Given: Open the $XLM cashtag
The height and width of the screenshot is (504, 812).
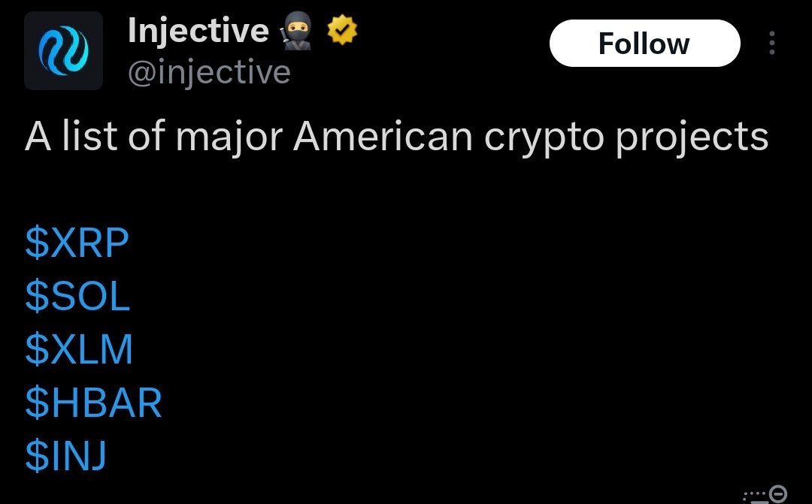Looking at the screenshot, I should pos(79,350).
